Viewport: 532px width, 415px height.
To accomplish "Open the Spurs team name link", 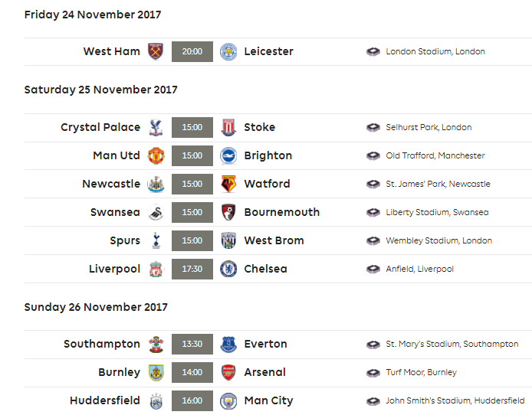I will pos(125,240).
